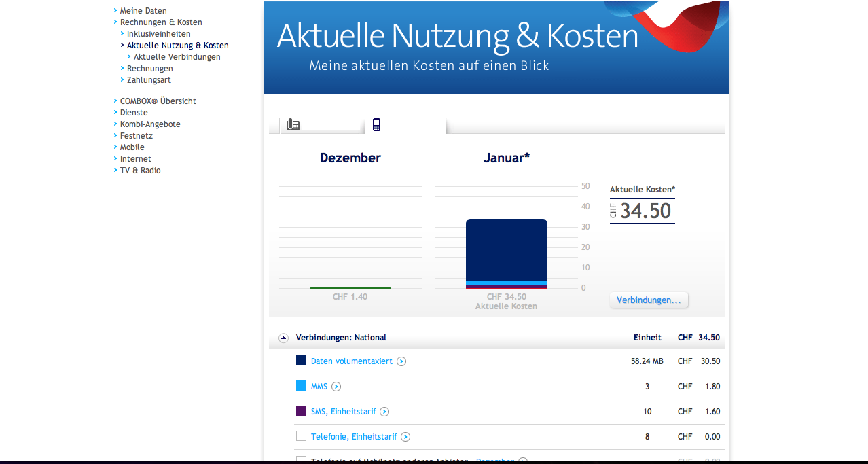Click arrow icon next to Daten volumentaxiert
Screen dimensions: 868x464
tap(401, 361)
